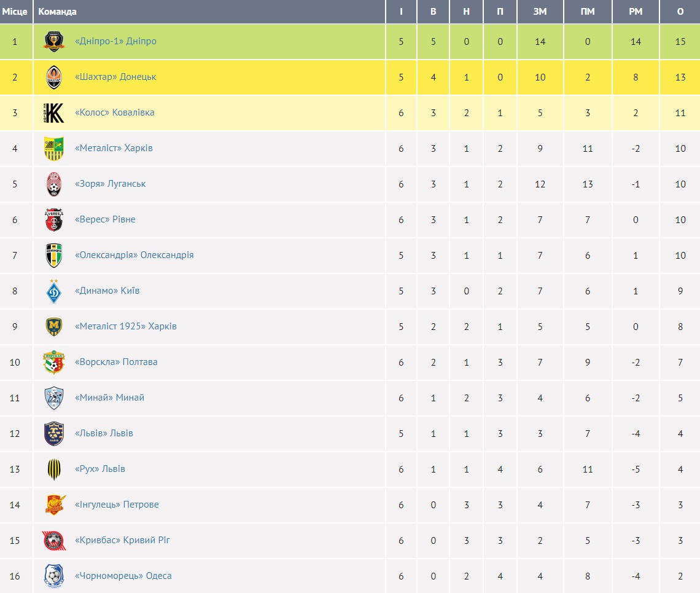Click the ЗМ goals scored column header

click(x=540, y=12)
